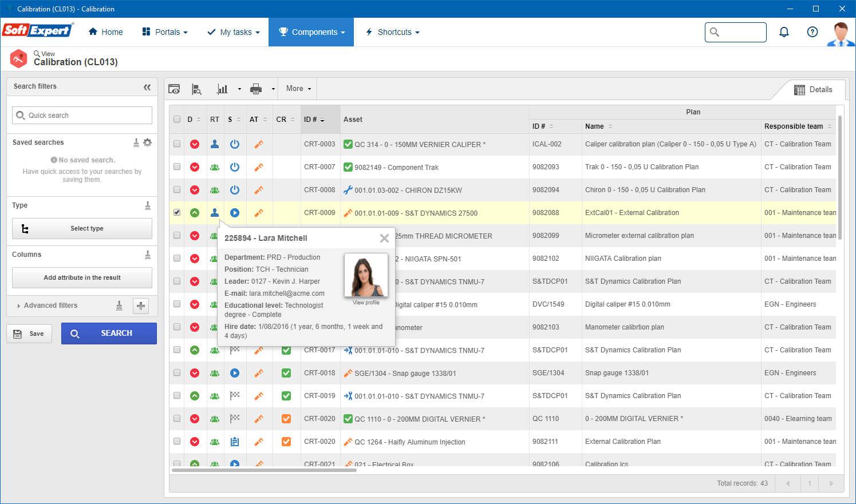The height and width of the screenshot is (504, 856).
Task: Open the Portals menu
Action: (x=165, y=32)
